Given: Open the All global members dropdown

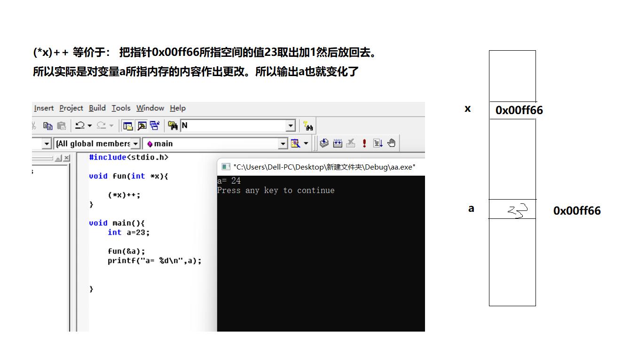Looking at the screenshot, I should click(136, 143).
